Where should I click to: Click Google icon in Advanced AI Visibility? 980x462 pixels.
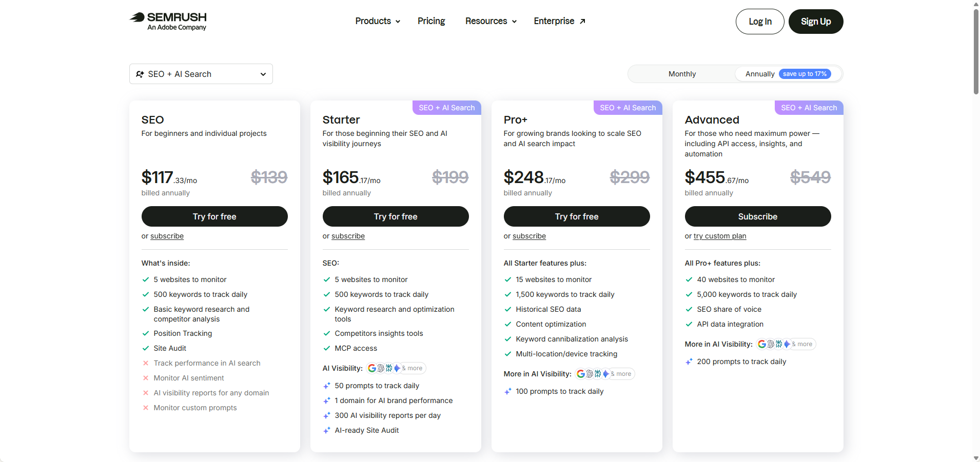pyautogui.click(x=762, y=344)
